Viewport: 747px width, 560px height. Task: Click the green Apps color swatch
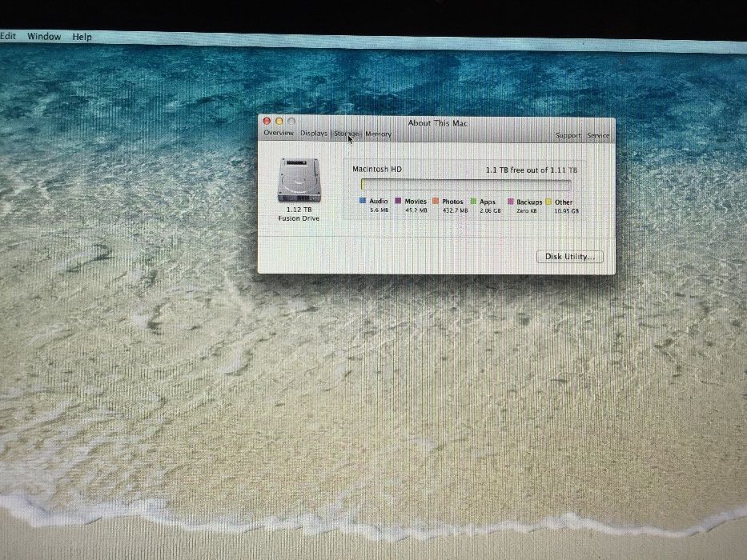click(x=473, y=202)
